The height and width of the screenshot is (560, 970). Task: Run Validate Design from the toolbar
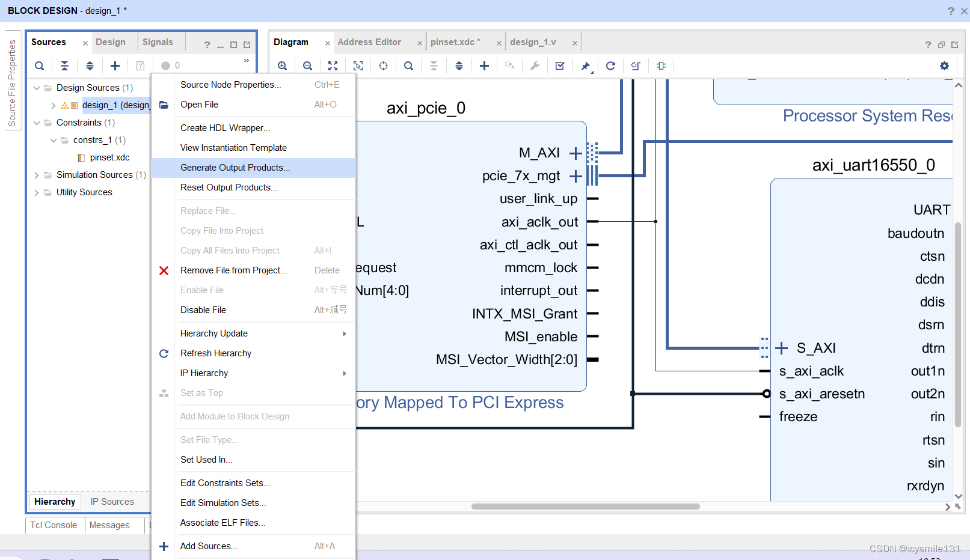tap(560, 65)
